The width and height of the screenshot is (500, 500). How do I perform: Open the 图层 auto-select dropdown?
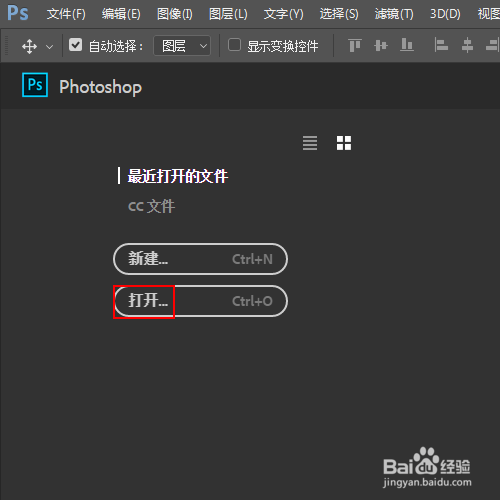pyautogui.click(x=182, y=46)
